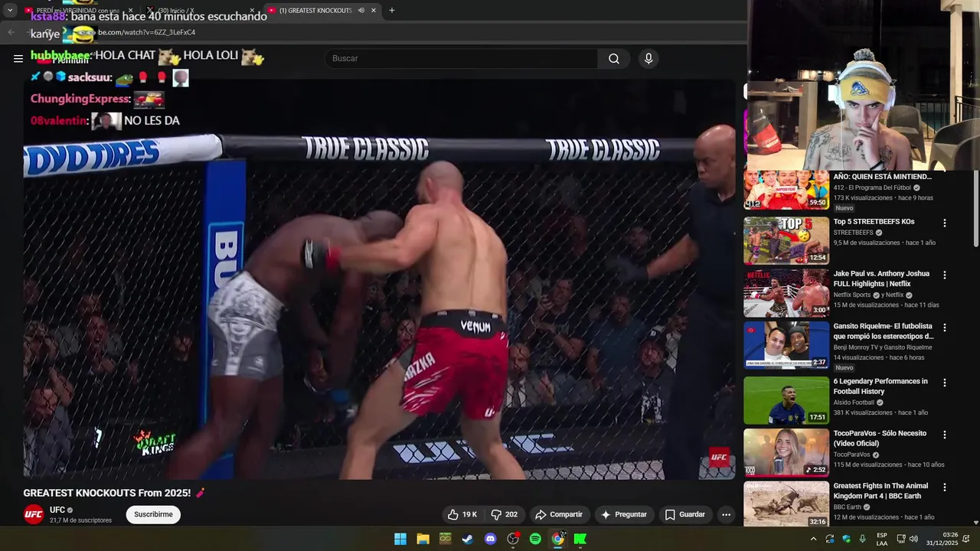Open options menu for TocoParaVos video
Viewport: 980px width, 551px height.
point(944,434)
